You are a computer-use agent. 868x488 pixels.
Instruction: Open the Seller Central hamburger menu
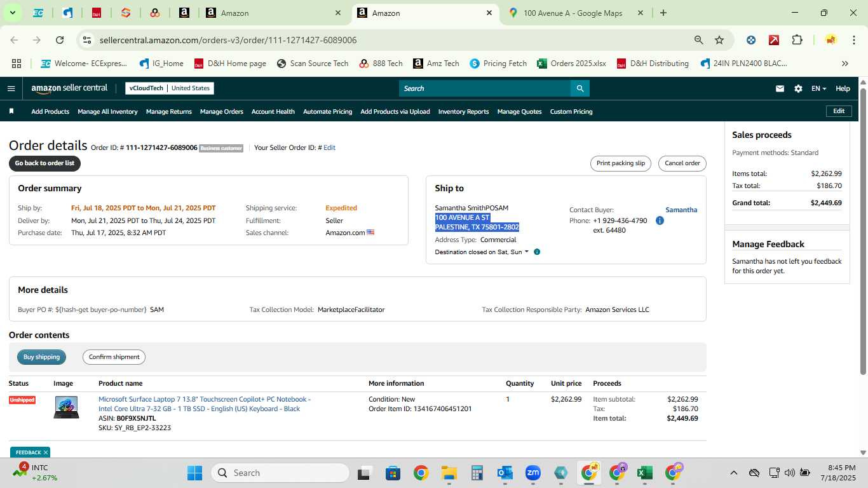11,88
